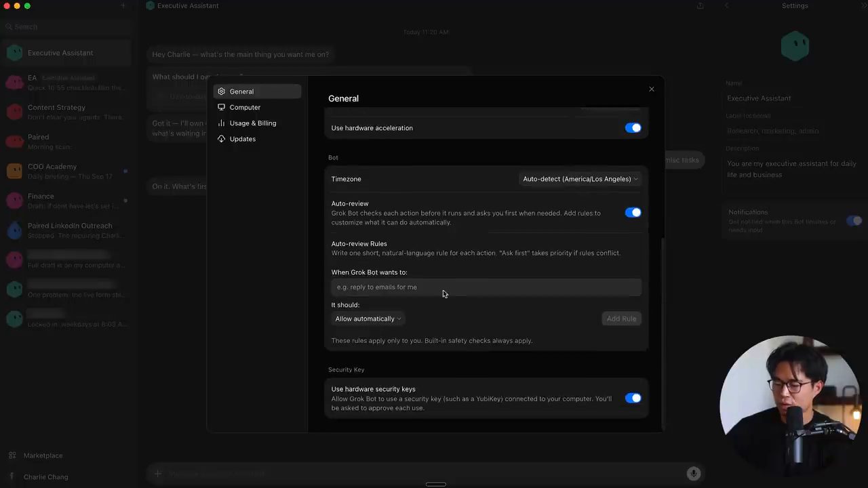Screen dimensions: 868x488
Task: Toggle Use hardware security keys
Action: (x=633, y=399)
